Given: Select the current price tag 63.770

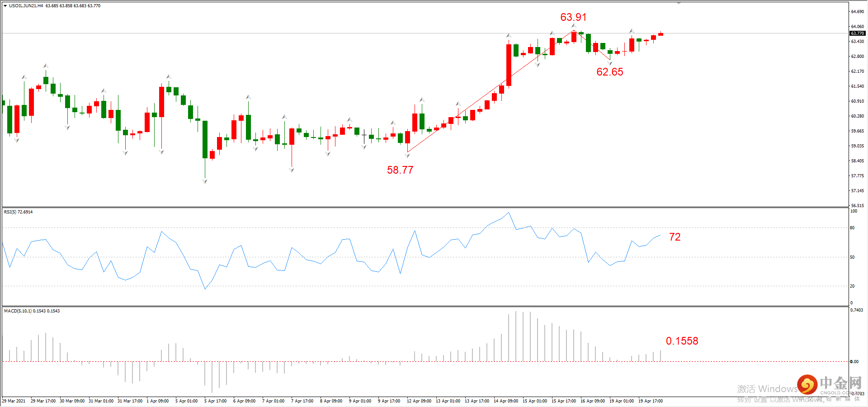Looking at the screenshot, I should (857, 33).
